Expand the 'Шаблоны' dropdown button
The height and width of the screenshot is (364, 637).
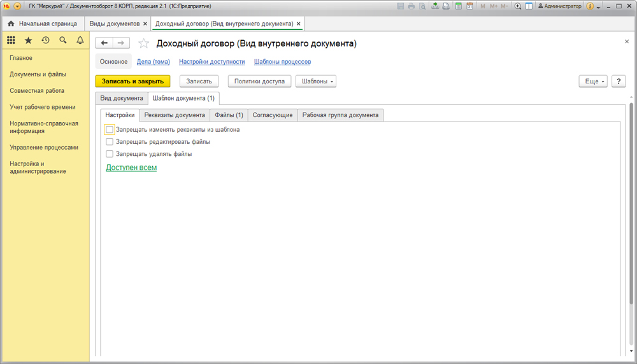316,81
